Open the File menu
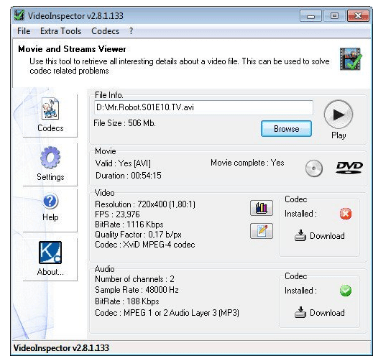 pos(24,31)
